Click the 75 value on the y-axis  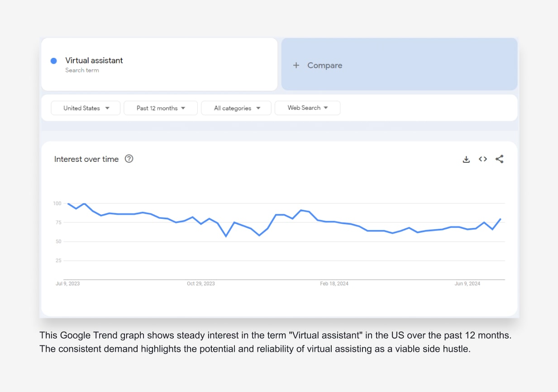click(58, 222)
